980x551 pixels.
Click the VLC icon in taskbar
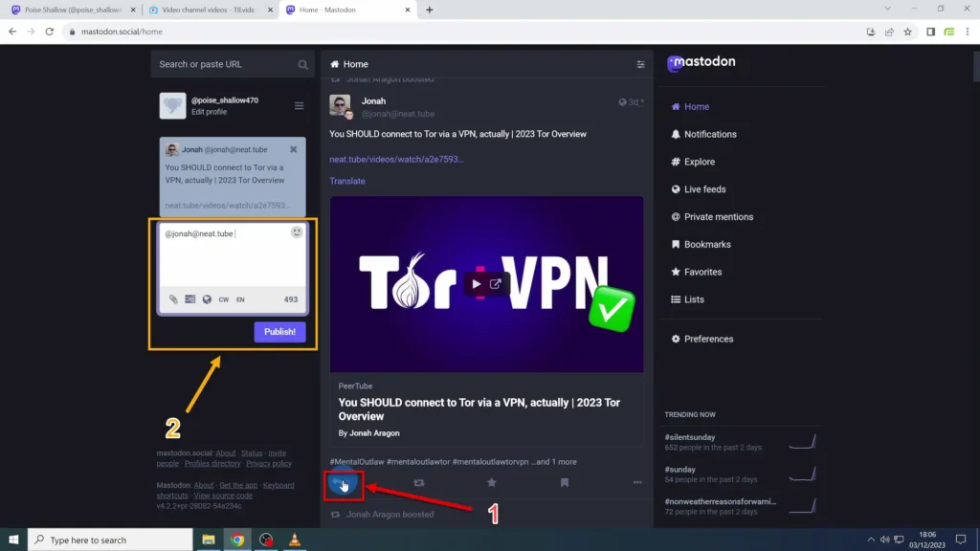pyautogui.click(x=295, y=540)
